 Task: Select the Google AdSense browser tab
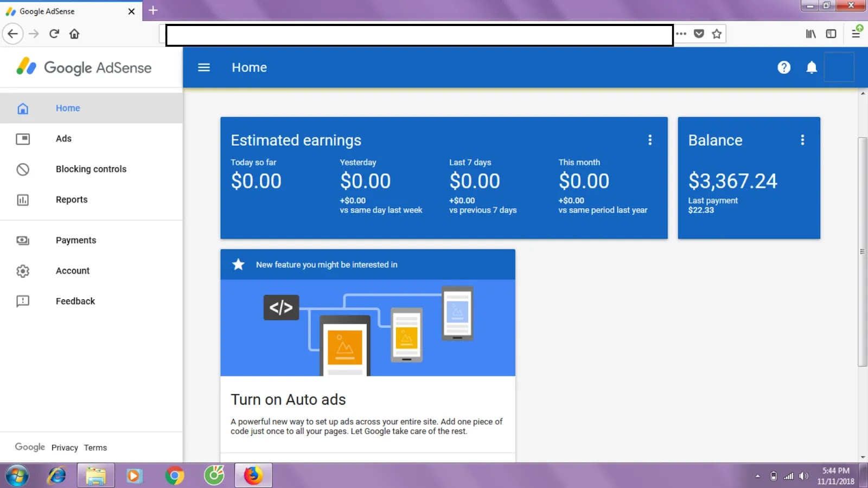click(71, 11)
